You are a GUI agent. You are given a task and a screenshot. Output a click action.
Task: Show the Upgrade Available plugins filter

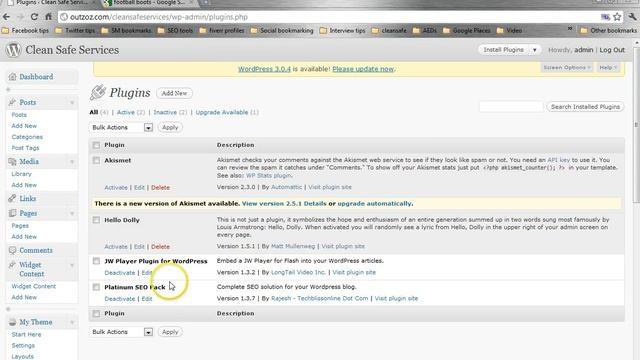[x=222, y=112]
